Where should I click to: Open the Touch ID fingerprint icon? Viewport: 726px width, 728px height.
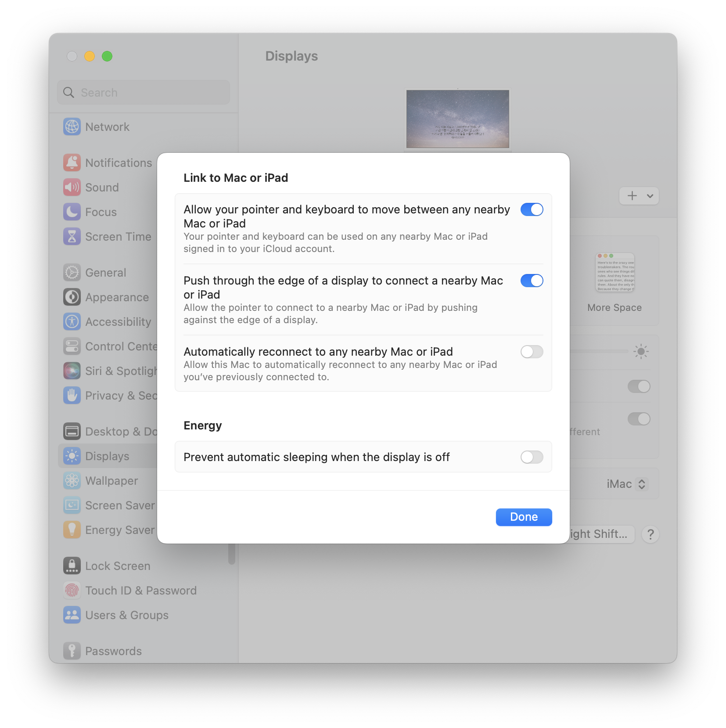[x=72, y=591]
